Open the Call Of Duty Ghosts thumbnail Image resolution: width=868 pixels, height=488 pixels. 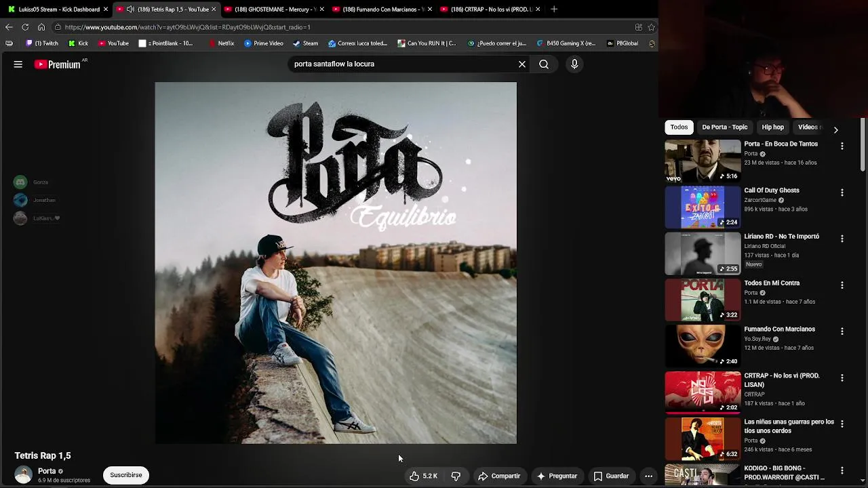[703, 207]
